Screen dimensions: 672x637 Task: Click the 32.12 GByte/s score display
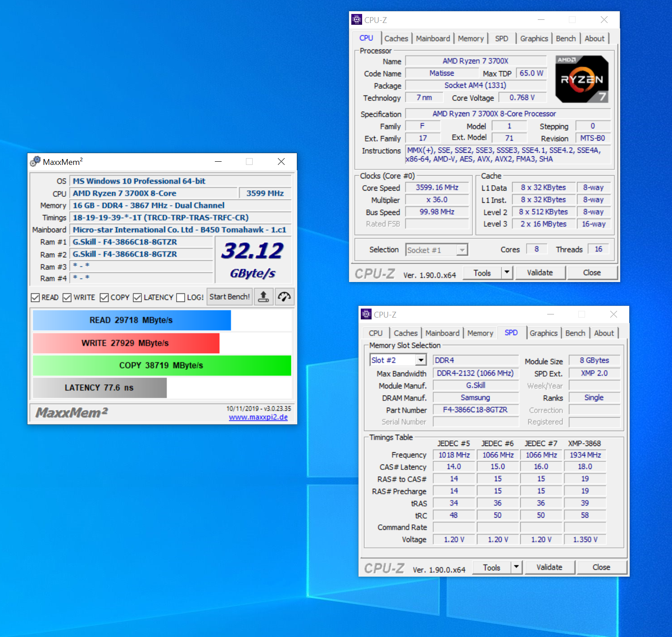click(253, 260)
